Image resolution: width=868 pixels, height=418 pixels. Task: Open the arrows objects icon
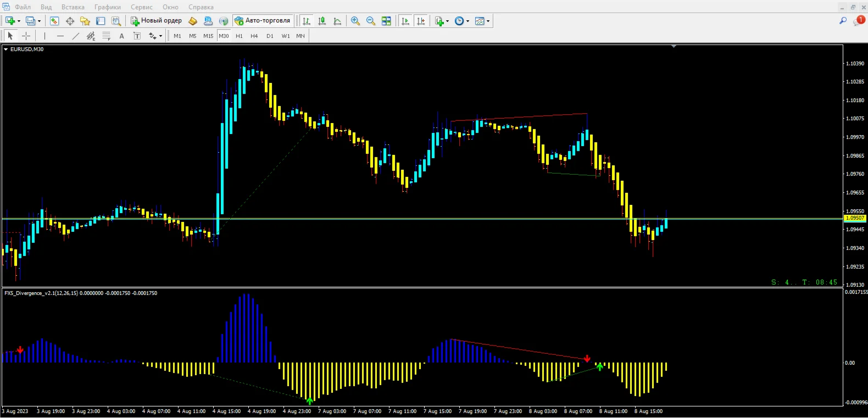tap(152, 36)
